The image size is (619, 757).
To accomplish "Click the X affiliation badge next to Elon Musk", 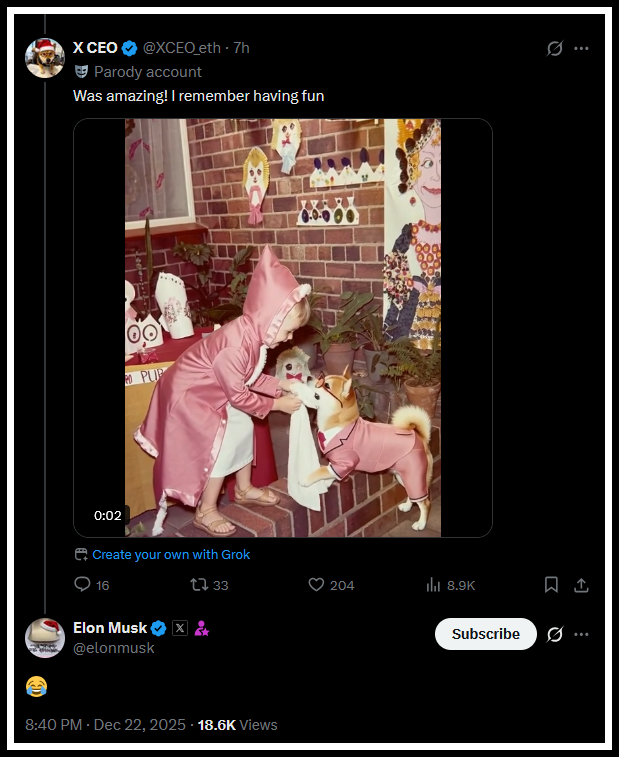I will pos(180,628).
